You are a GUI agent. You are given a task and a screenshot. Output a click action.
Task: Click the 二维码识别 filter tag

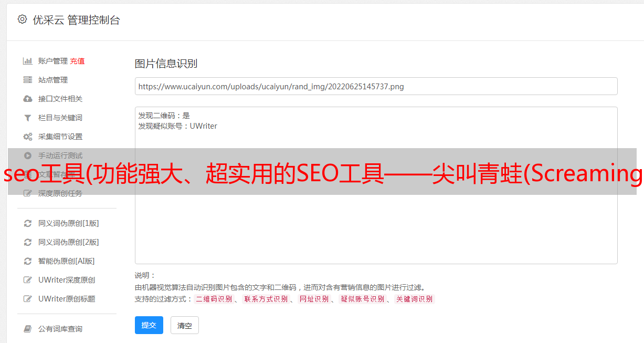click(214, 299)
